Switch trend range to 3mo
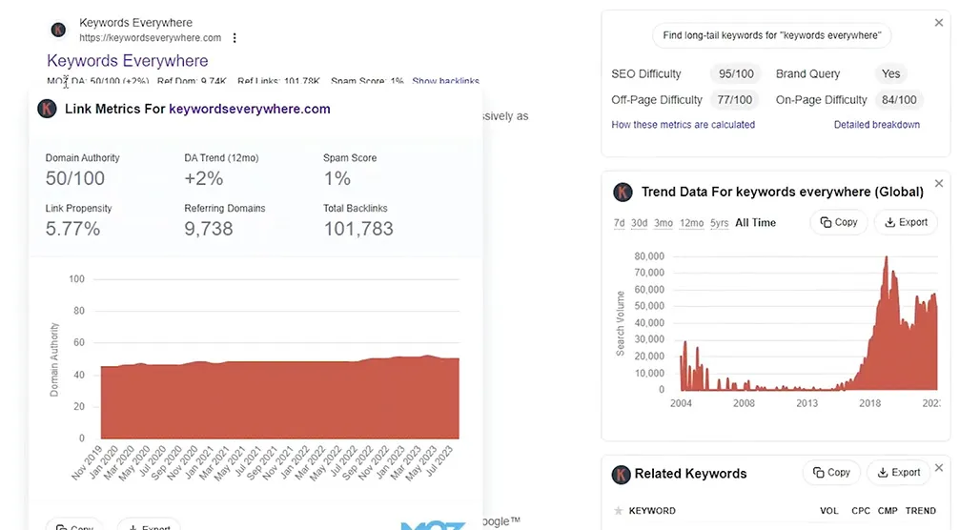This screenshot has width=980, height=530. coord(664,223)
